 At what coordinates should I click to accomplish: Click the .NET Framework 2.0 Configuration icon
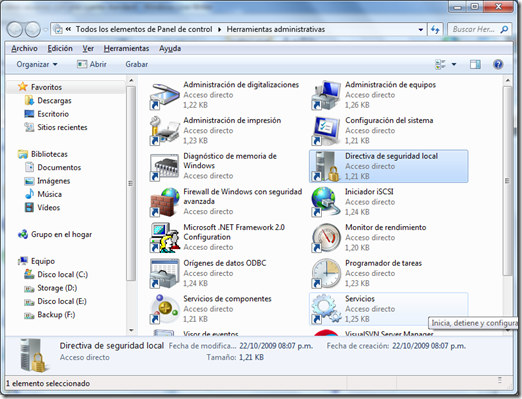[165, 238]
